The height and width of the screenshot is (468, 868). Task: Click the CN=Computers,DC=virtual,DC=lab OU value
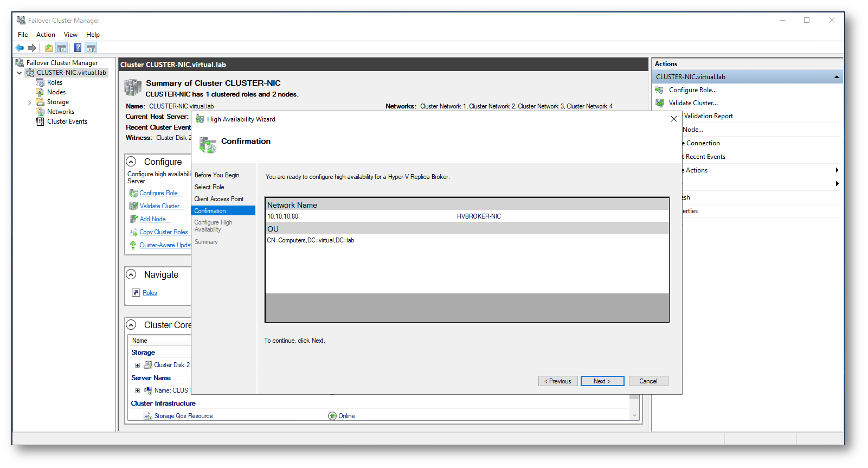coord(310,240)
